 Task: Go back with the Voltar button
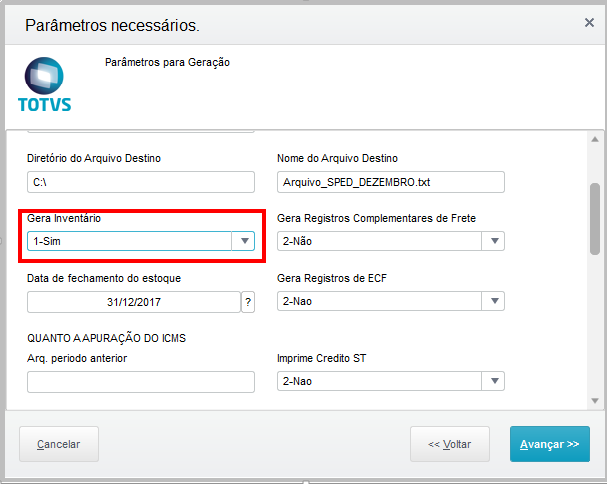pyautogui.click(x=449, y=444)
